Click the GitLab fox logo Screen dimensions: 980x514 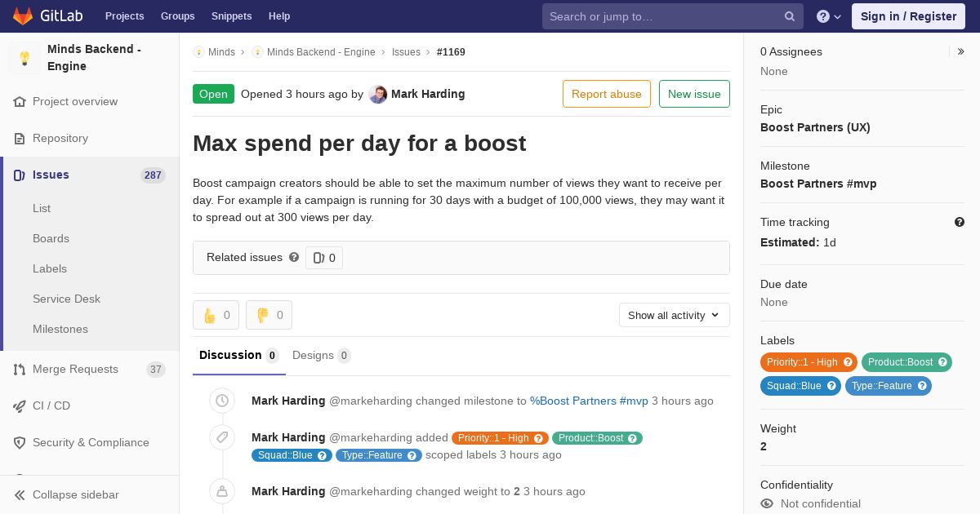point(23,16)
